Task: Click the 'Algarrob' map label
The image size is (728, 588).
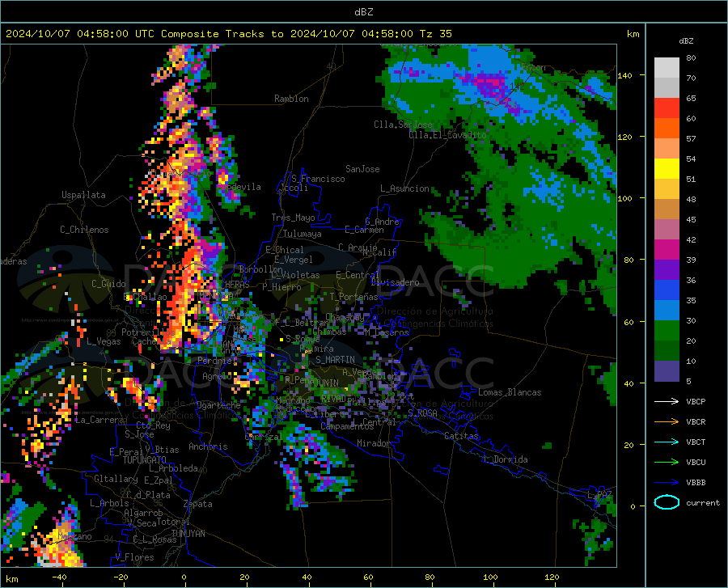Action: tap(143, 513)
